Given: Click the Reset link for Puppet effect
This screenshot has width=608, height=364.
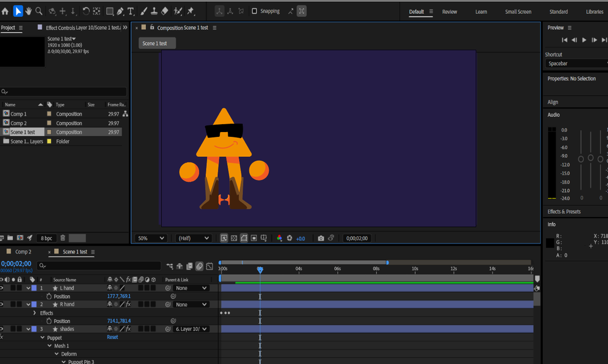Looking at the screenshot, I should pos(112,337).
